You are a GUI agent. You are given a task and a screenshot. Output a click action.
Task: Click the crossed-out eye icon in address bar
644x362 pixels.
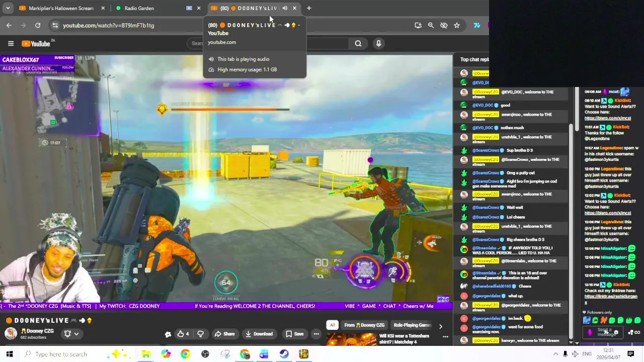pos(444,25)
